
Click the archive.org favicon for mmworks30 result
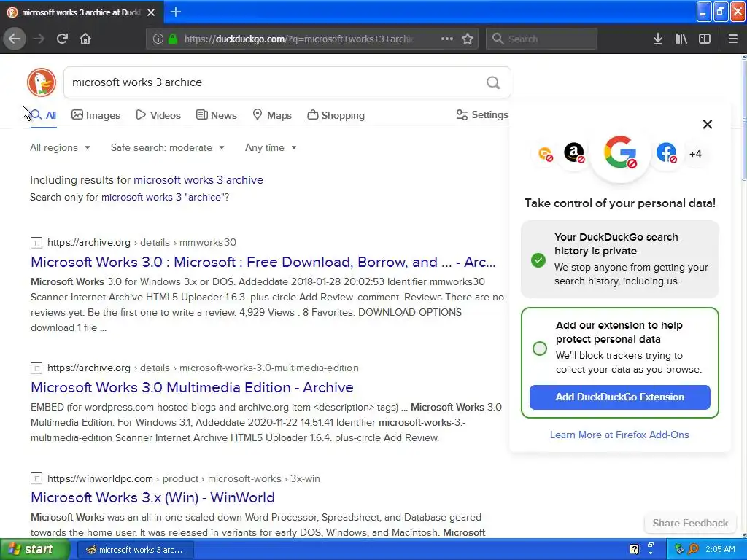36,243
